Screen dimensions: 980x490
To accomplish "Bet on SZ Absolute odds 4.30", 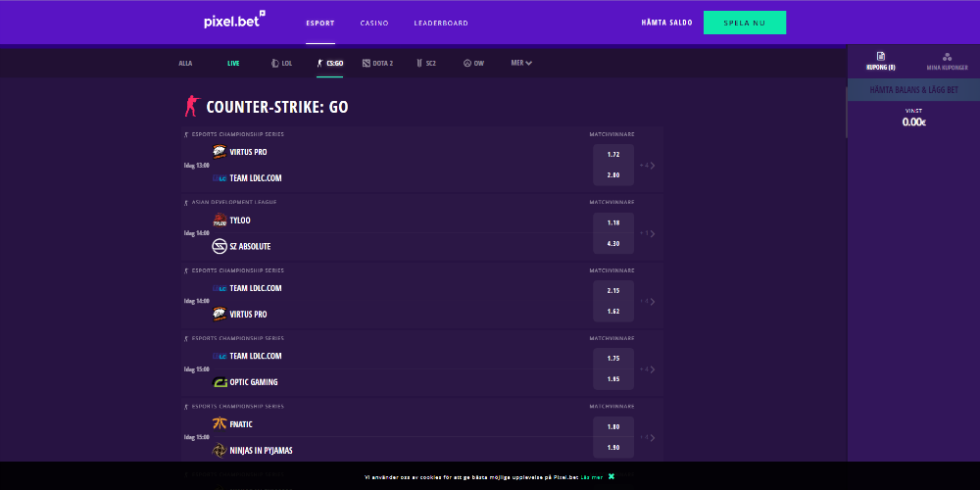I will point(613,244).
